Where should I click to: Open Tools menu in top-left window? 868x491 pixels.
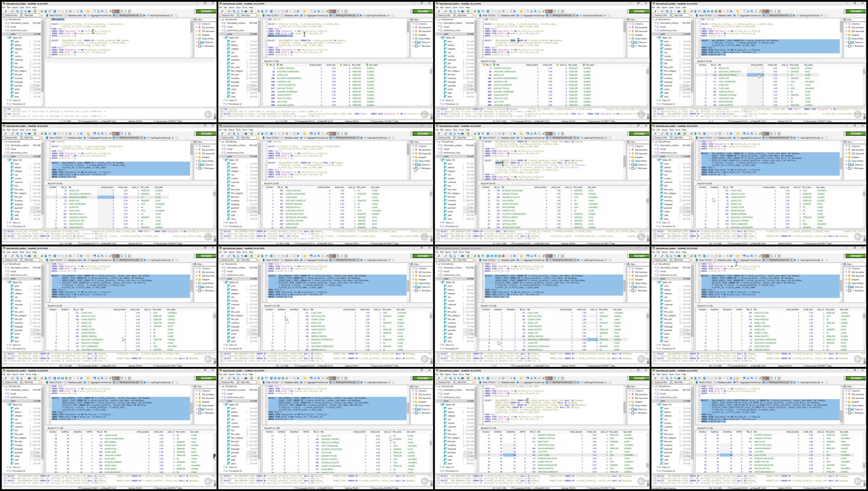point(22,7)
